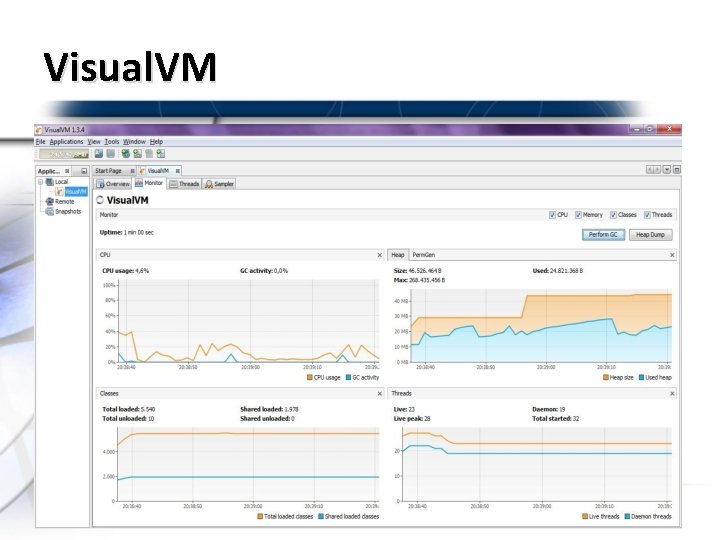Click the spinner icon beside VisualVM heading
Image resolution: width=720 pixels, height=540 pixels.
tap(100, 200)
